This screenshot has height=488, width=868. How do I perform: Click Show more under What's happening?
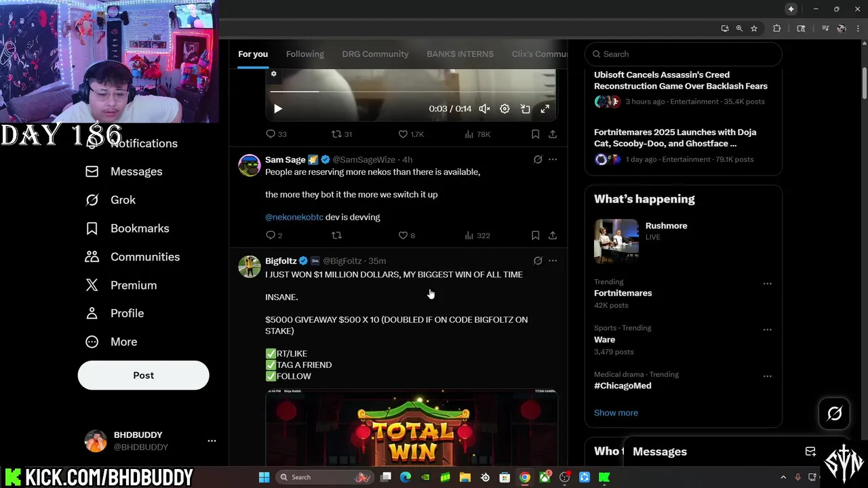(x=616, y=413)
